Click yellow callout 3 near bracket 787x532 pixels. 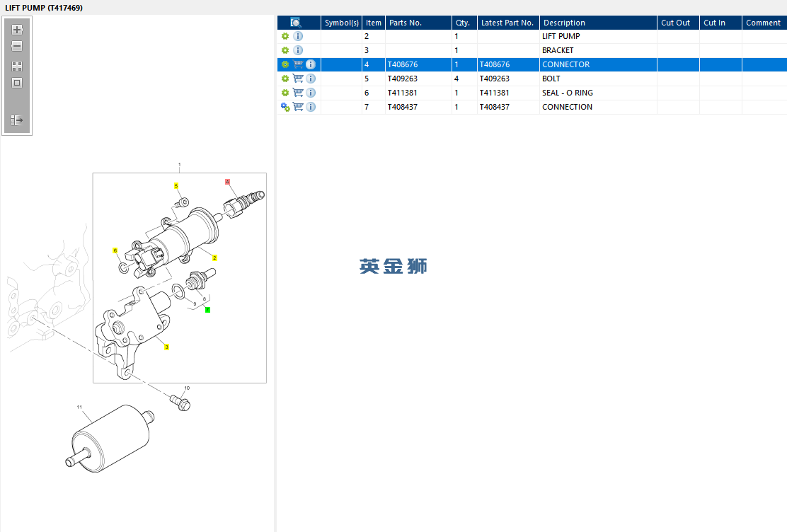(x=166, y=347)
